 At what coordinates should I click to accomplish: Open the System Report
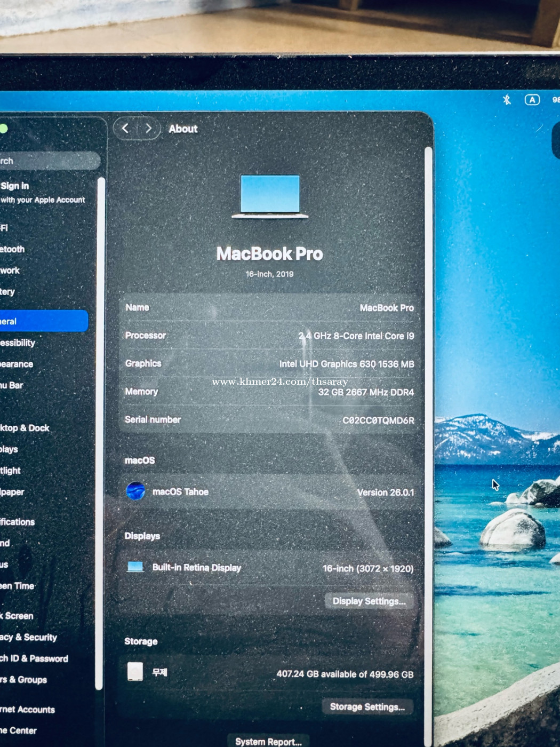pos(268,741)
